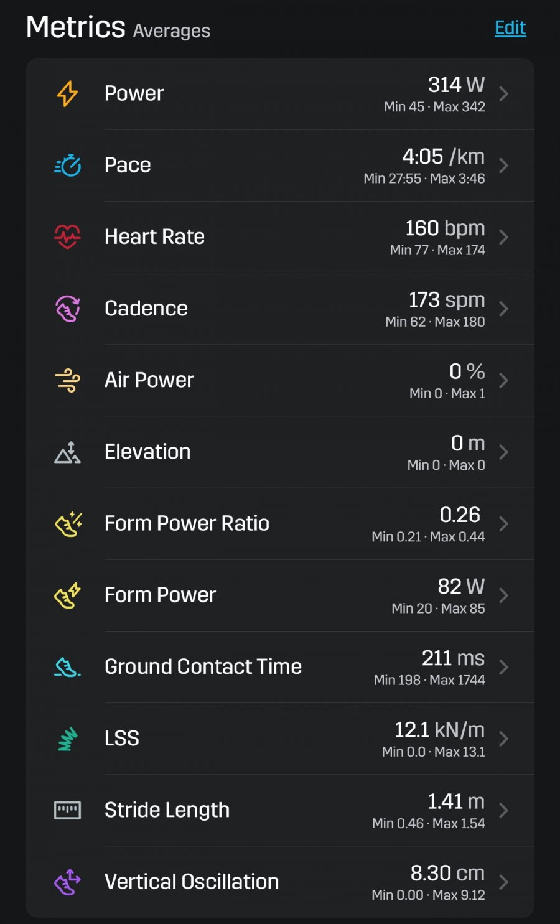Viewport: 560px width, 924px height.
Task: Open the Form Power row
Action: click(280, 595)
